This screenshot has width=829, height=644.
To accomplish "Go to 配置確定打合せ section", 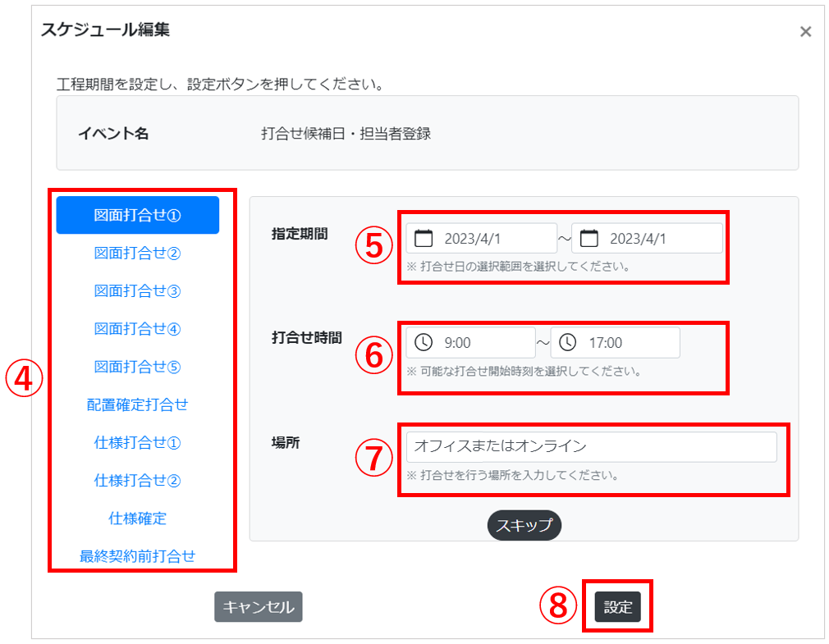I will point(137,404).
